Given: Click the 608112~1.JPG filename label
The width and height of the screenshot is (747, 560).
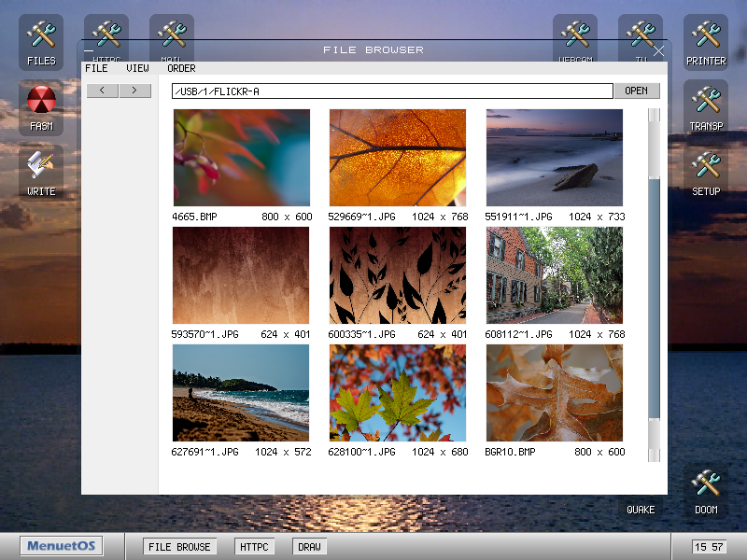Looking at the screenshot, I should pos(518,334).
